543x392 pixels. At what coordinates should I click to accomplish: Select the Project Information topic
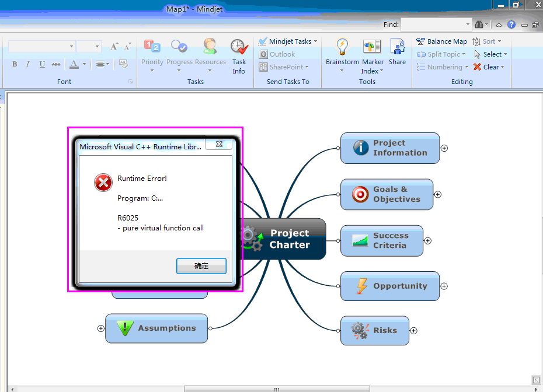(x=390, y=148)
